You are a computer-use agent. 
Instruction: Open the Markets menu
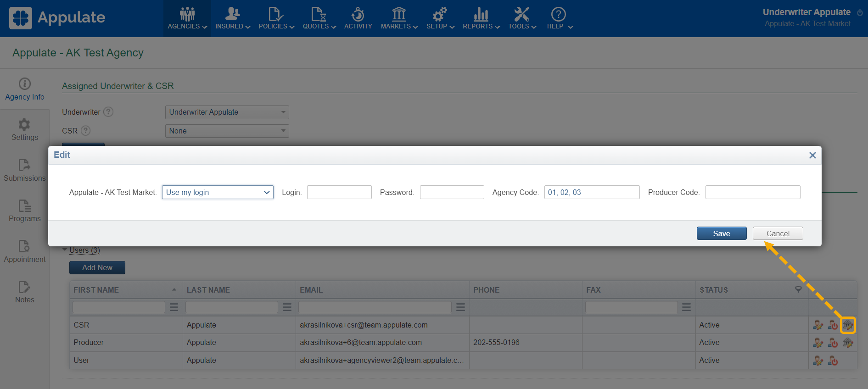pyautogui.click(x=399, y=18)
